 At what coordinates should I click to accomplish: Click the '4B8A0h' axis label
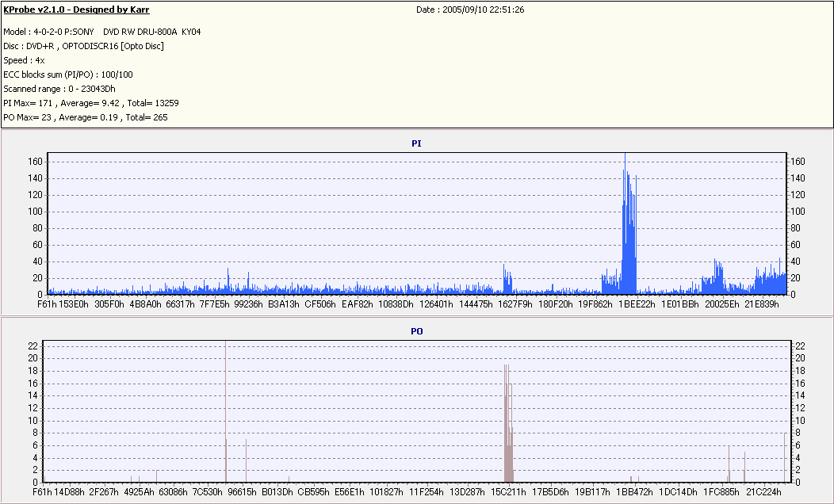[x=145, y=304]
